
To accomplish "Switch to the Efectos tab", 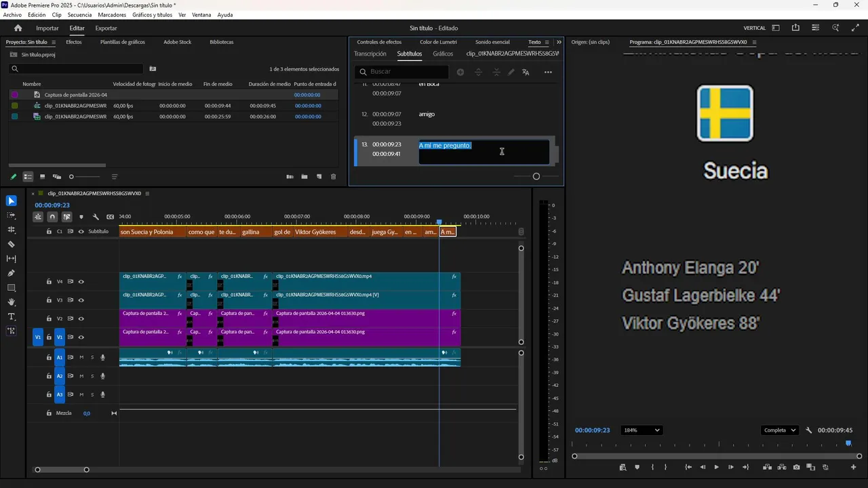I will [x=74, y=42].
